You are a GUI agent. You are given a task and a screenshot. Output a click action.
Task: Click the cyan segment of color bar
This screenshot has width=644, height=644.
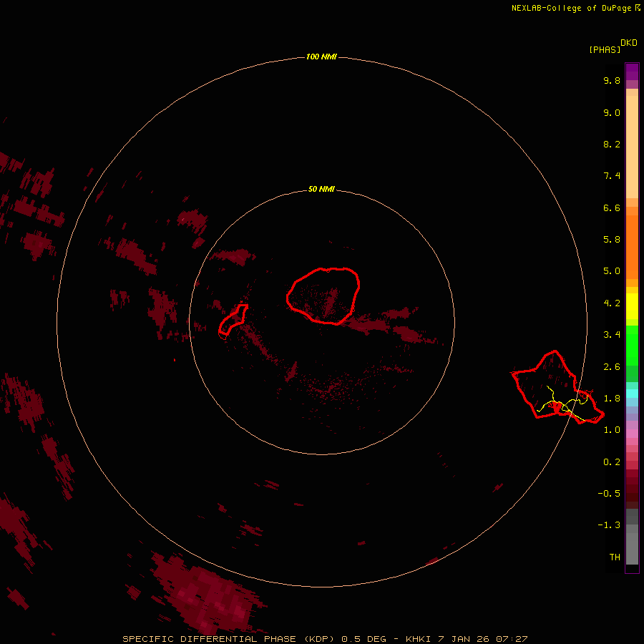click(632, 394)
